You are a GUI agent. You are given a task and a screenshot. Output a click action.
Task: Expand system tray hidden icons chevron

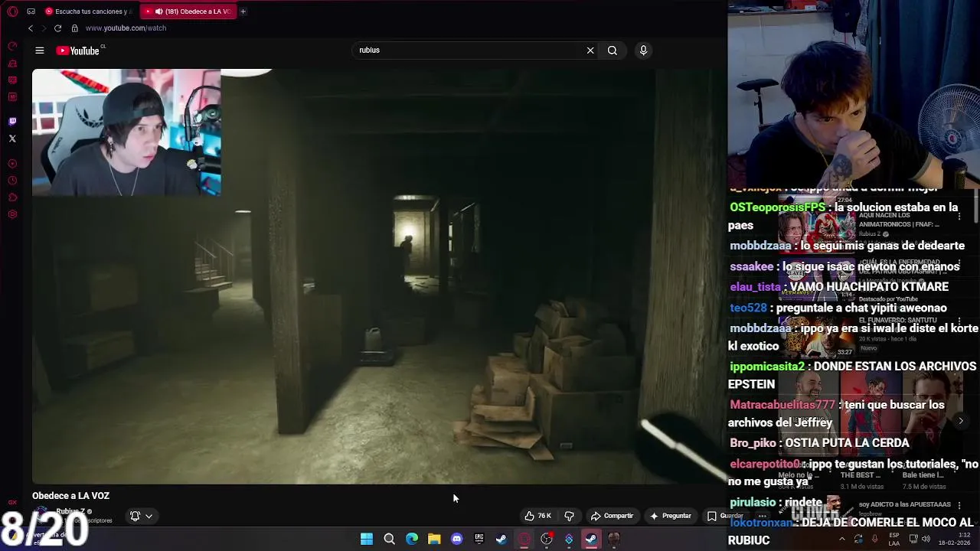(841, 539)
